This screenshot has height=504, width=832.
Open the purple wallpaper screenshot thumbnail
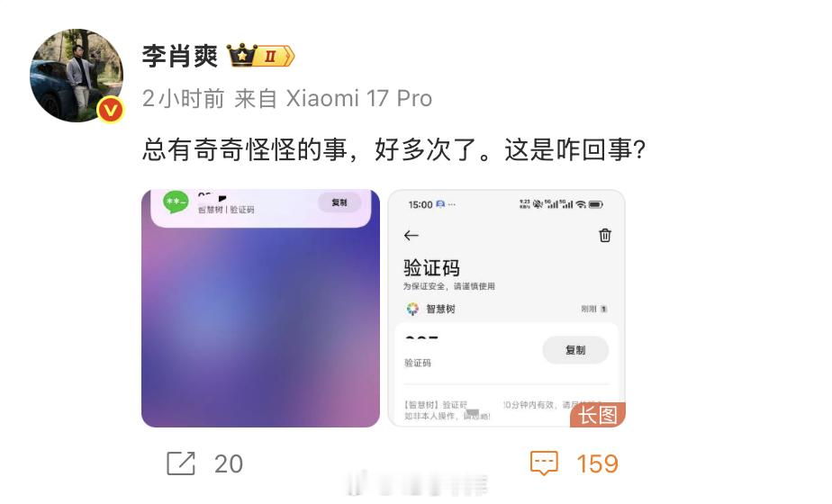coord(260,308)
